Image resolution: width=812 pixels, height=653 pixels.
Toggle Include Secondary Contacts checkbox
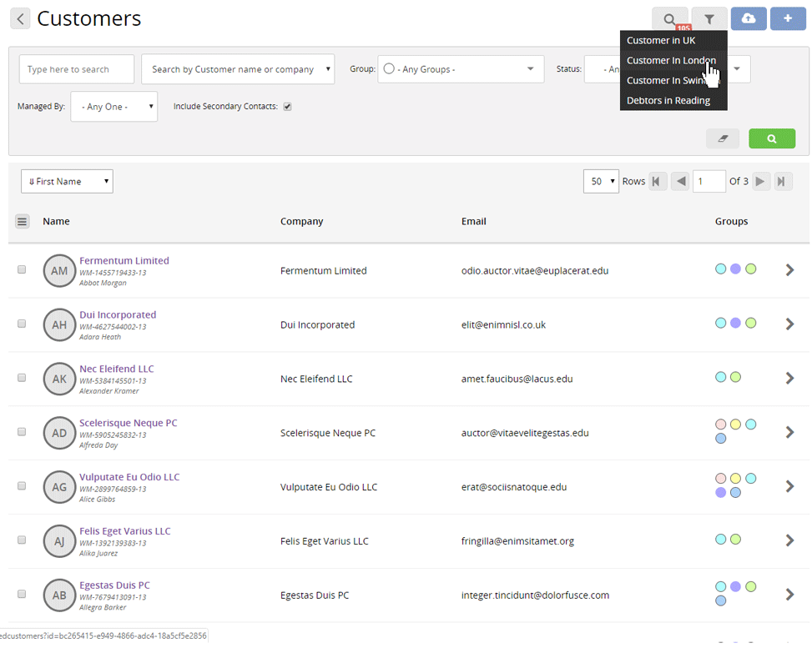287,107
